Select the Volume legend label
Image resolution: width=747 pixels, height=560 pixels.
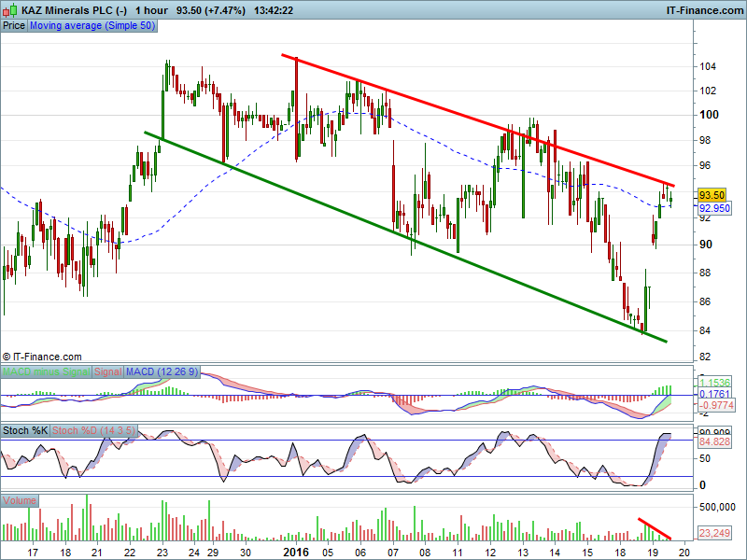click(x=20, y=500)
